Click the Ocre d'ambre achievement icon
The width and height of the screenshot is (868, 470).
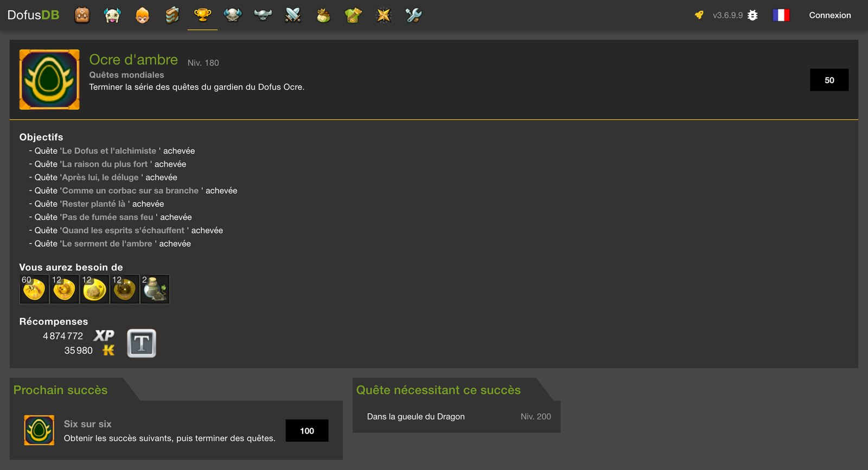pos(49,80)
